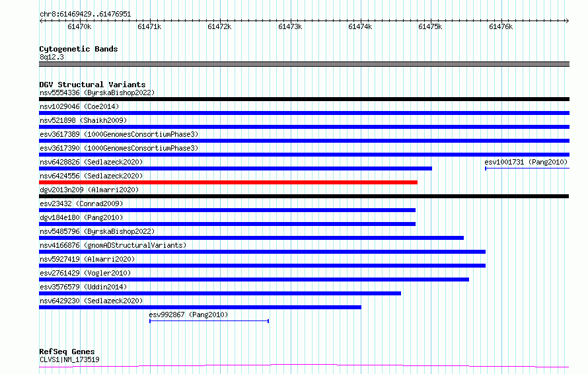Click the ruler's left arrow end

tap(41, 21)
